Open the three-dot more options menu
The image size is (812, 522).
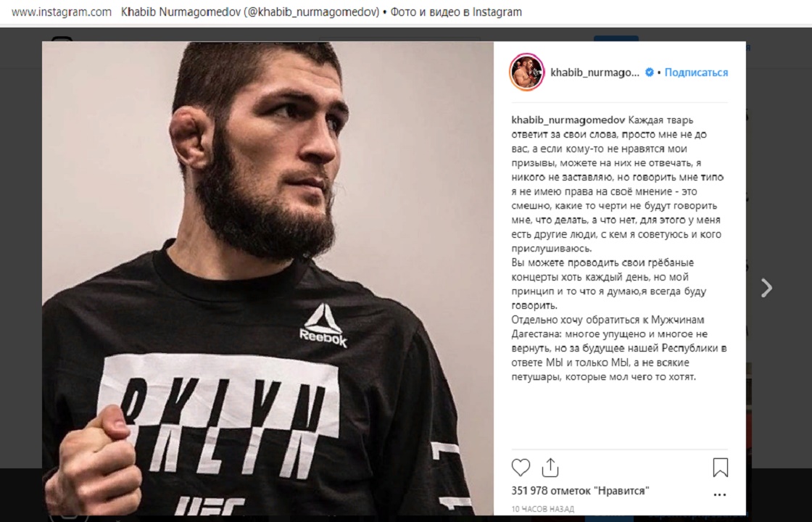point(719,494)
